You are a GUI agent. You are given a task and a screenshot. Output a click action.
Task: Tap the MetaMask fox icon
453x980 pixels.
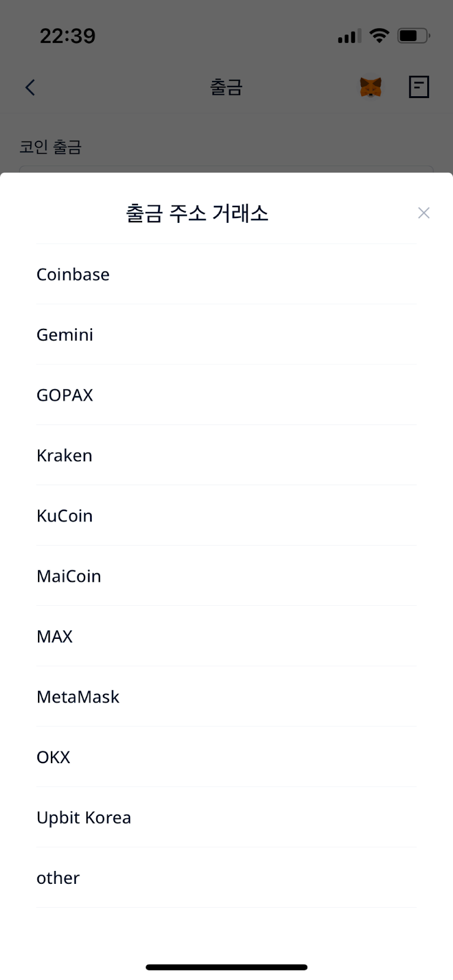pos(370,88)
